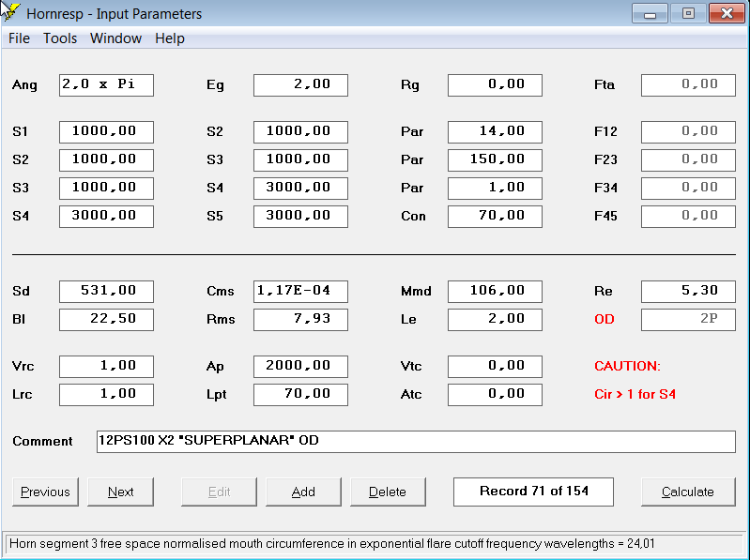Select the F34 field

pos(688,189)
